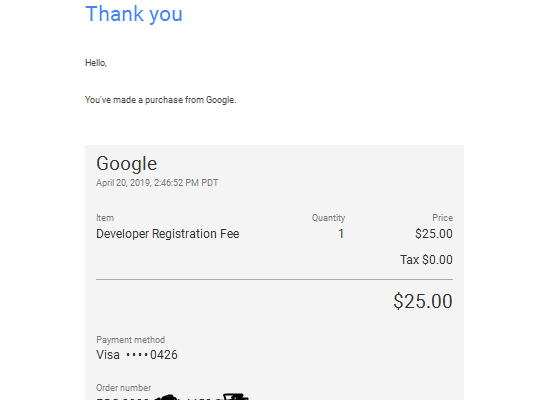559x400 pixels.
Task: Click the large $25.00 total amount
Action: pos(423,301)
